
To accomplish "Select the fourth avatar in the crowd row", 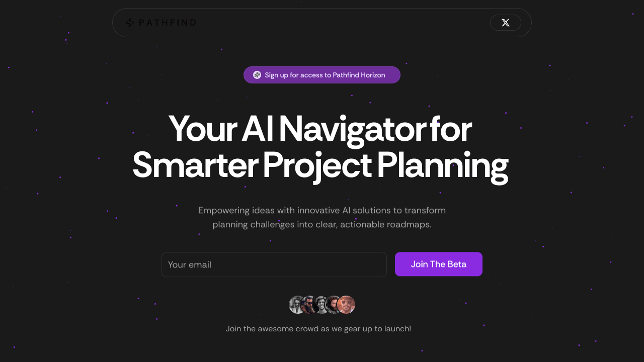I will click(x=334, y=305).
